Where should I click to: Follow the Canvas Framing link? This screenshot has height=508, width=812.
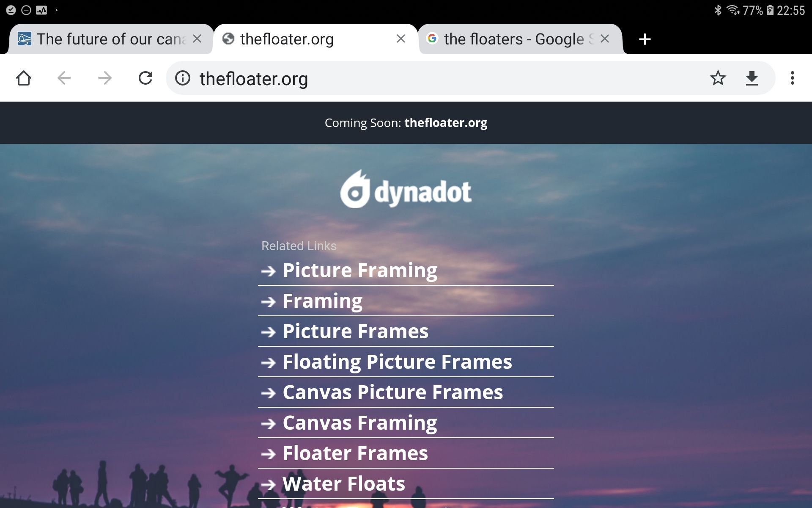pos(359,423)
